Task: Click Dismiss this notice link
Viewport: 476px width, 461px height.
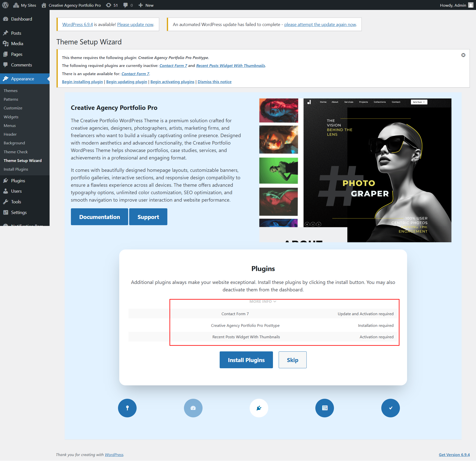Action: (x=214, y=82)
